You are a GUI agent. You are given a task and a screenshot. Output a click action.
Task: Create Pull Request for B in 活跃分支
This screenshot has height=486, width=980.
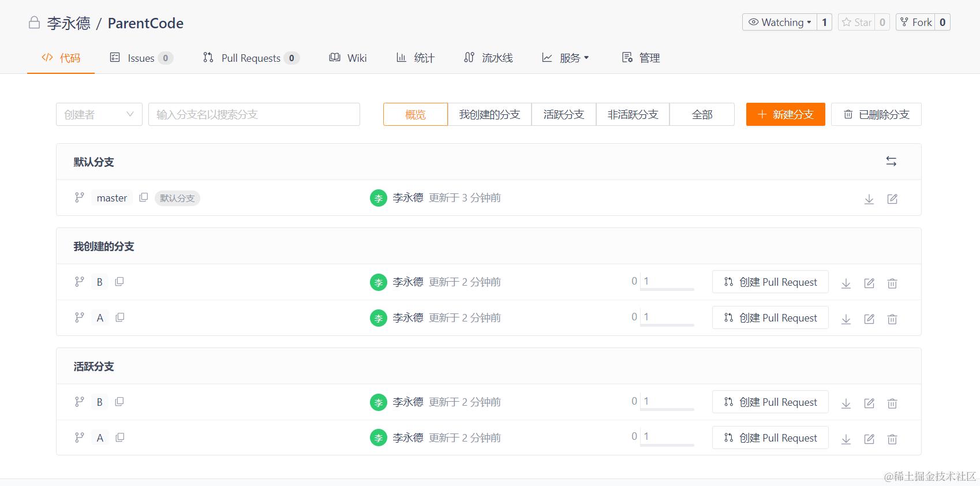[x=770, y=402]
